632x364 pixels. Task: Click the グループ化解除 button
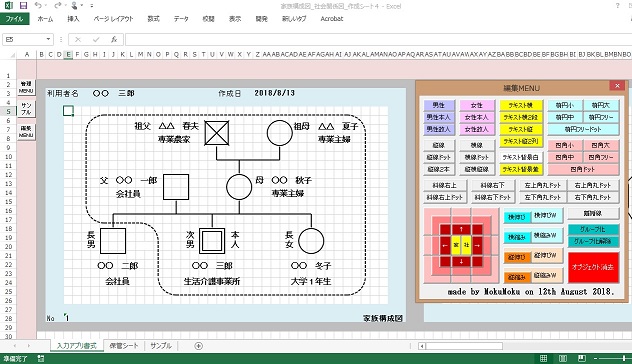coord(592,241)
